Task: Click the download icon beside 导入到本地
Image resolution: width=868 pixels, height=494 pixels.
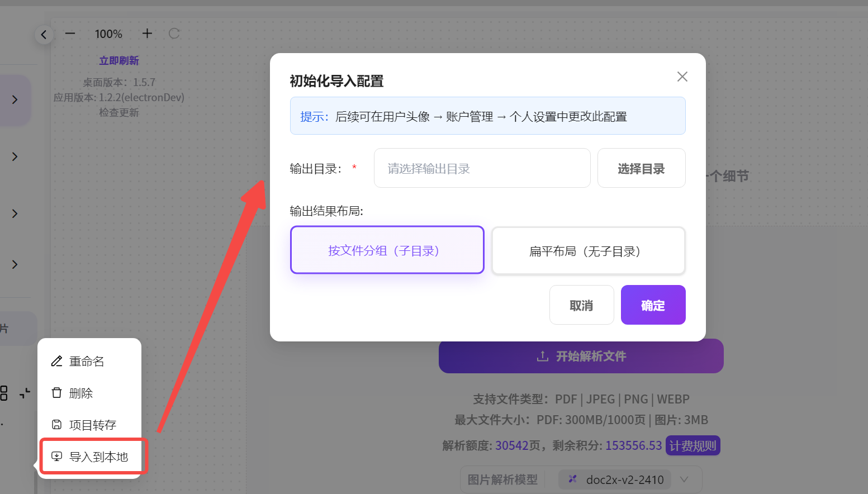Action: point(56,457)
